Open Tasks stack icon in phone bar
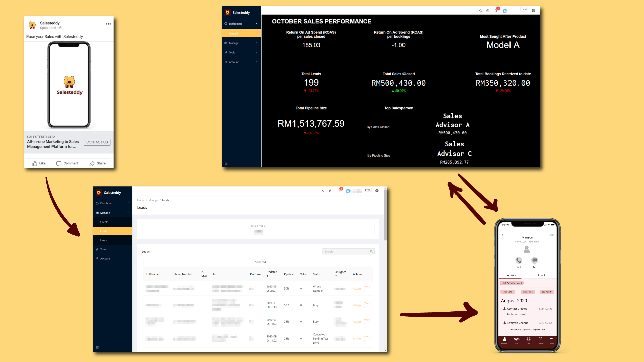 pos(528,340)
